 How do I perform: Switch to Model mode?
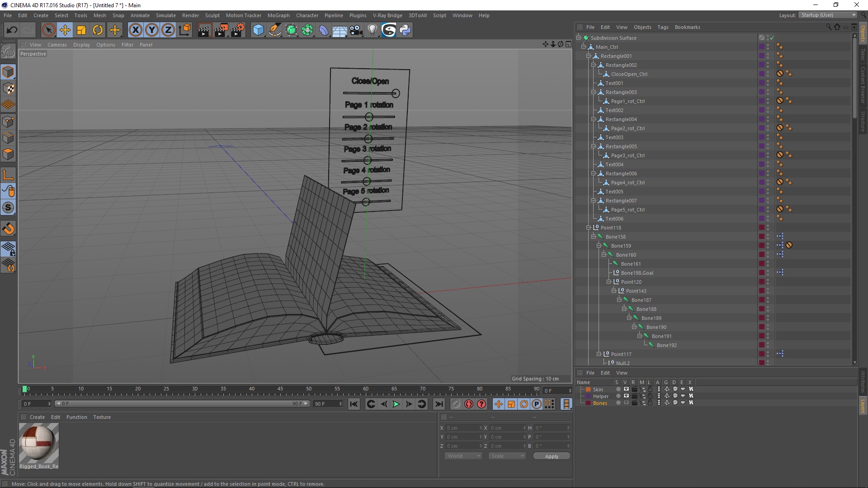(8, 72)
